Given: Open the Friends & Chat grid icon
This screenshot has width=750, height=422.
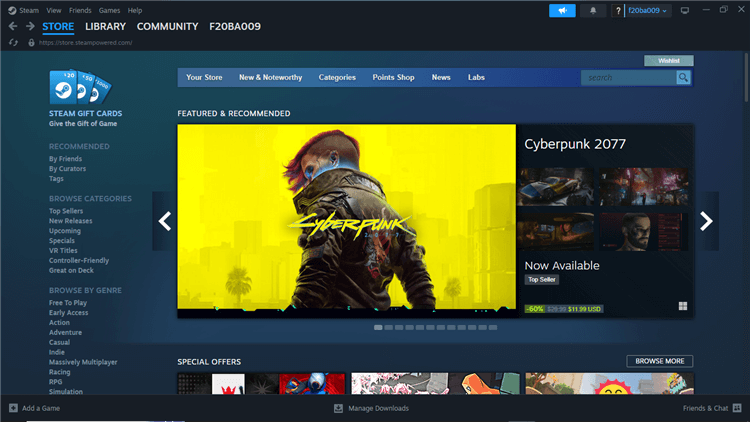Looking at the screenshot, I should pyautogui.click(x=737, y=408).
